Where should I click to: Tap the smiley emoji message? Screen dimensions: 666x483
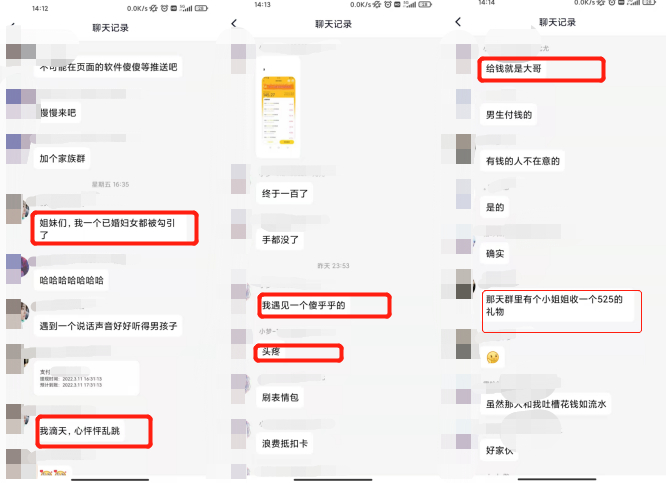[x=493, y=357]
